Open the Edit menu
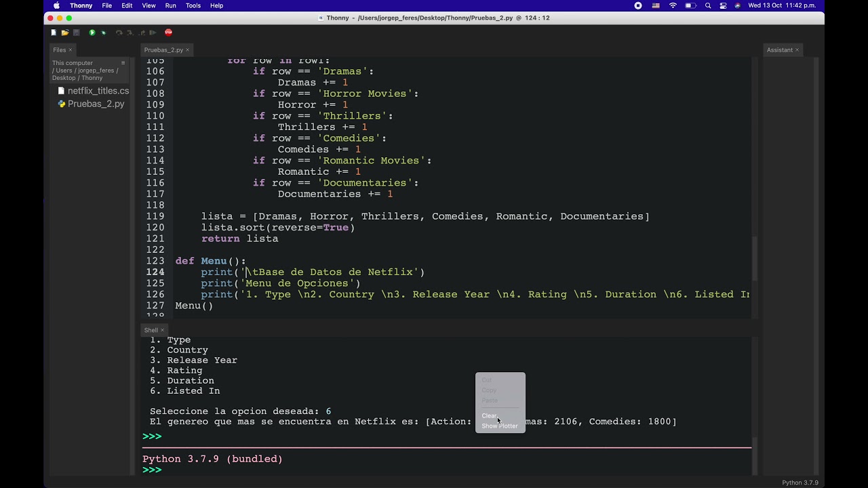This screenshot has height=488, width=868. click(x=127, y=5)
